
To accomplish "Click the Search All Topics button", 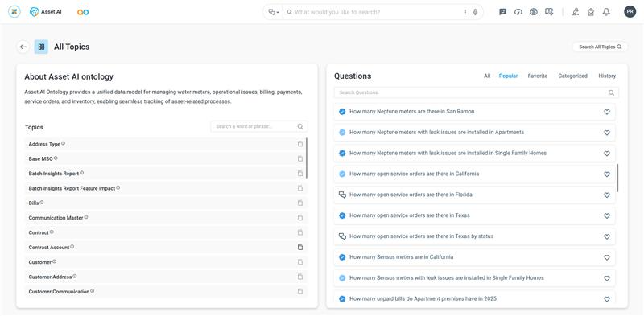I will pos(600,47).
